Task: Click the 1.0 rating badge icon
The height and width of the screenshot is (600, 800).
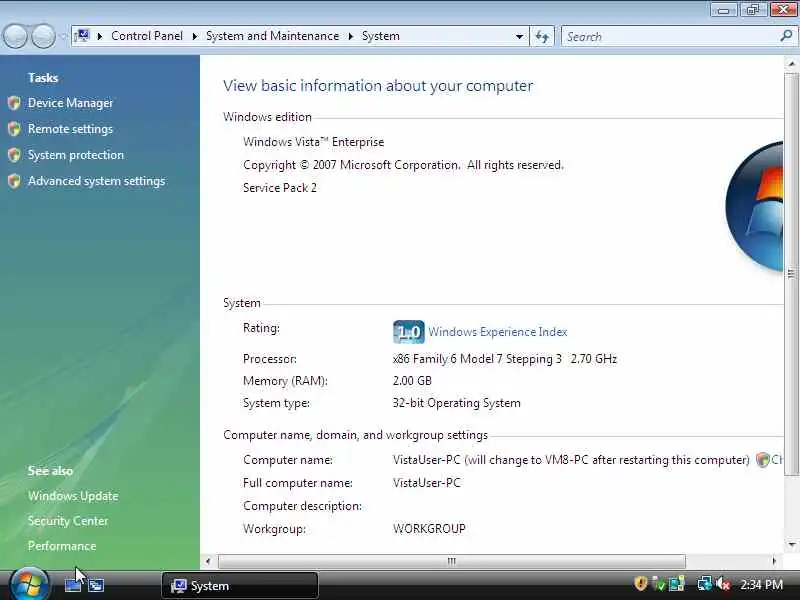Action: coord(409,332)
